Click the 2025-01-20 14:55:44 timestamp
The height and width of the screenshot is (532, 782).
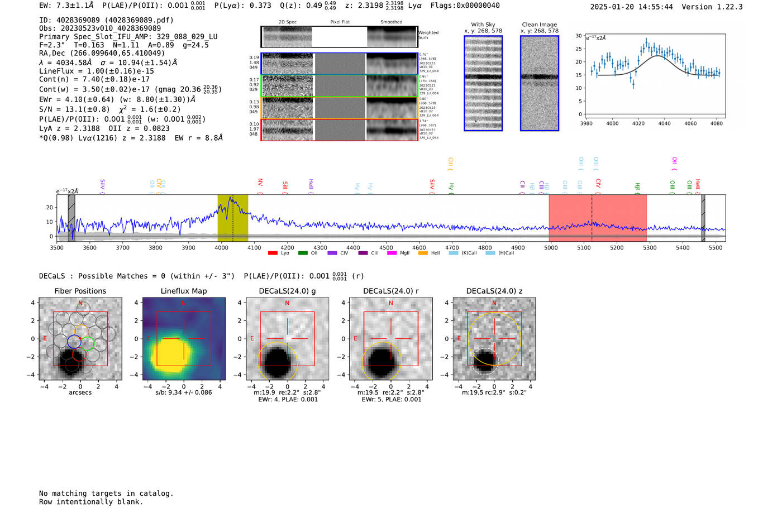pyautogui.click(x=631, y=7)
